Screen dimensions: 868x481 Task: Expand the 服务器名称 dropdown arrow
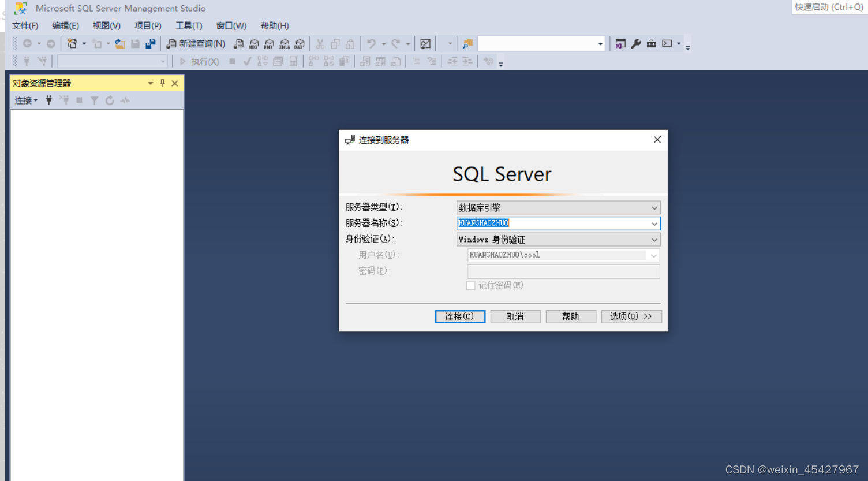(x=654, y=223)
